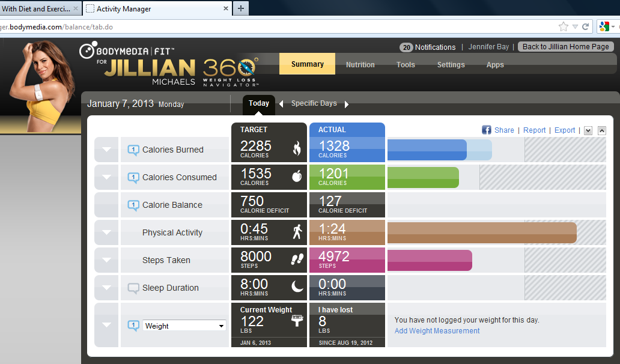
Task: Click the green Calories Consumed progress bar
Action: click(x=423, y=177)
